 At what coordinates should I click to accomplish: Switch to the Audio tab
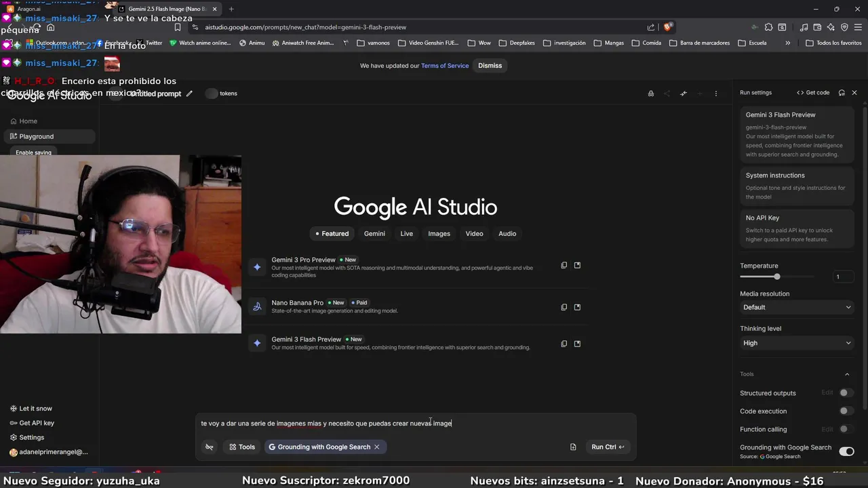pos(507,234)
